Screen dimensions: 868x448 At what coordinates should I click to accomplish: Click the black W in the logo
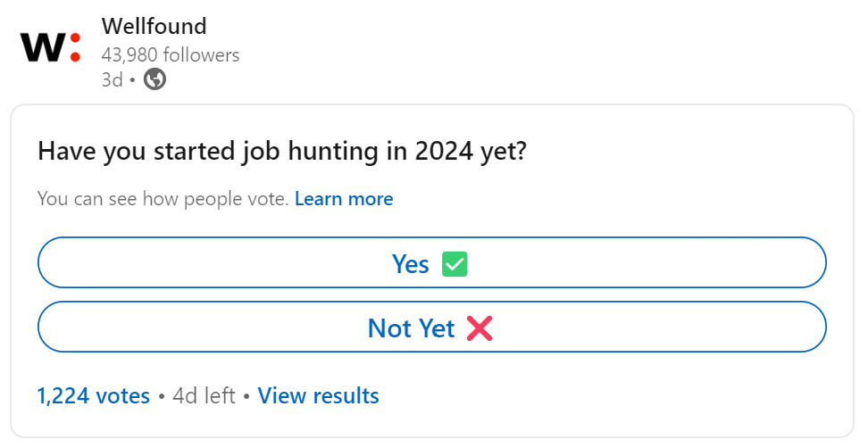tap(43, 47)
